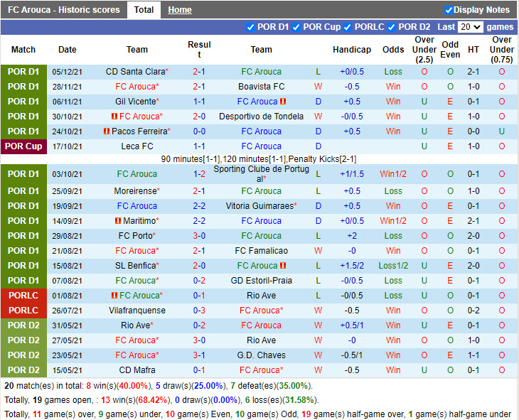Click red card icon in 30/10/21 FC Arouca row
The height and width of the screenshot is (420, 519).
click(114, 116)
